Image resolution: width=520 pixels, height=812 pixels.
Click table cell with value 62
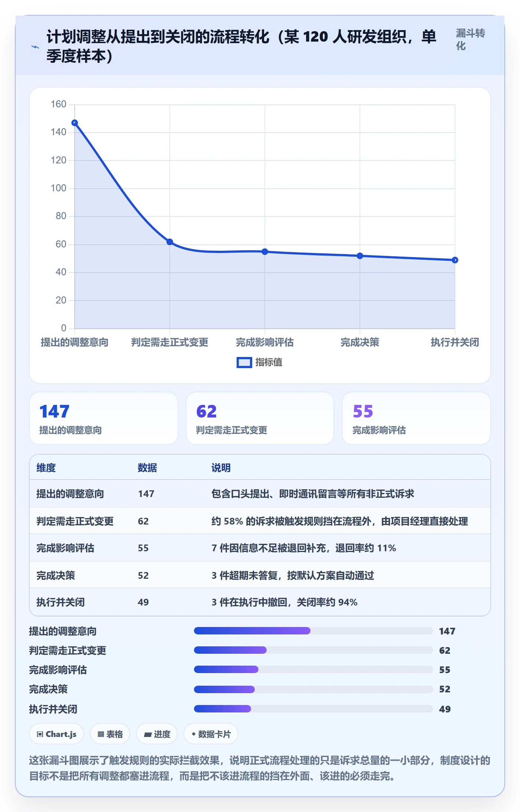143,521
